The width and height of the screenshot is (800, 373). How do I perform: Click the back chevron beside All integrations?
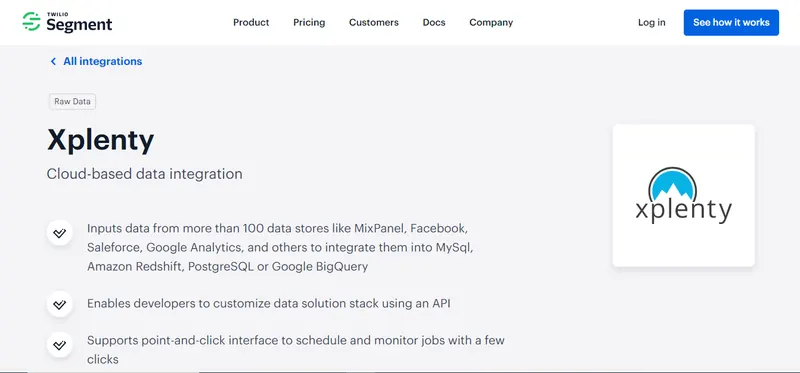coord(53,61)
